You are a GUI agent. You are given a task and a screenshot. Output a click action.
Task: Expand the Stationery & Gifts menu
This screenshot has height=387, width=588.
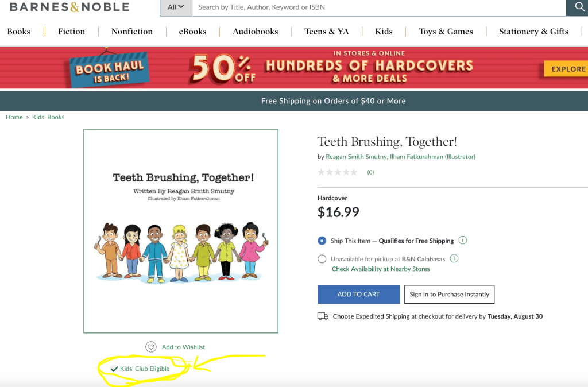(x=533, y=32)
